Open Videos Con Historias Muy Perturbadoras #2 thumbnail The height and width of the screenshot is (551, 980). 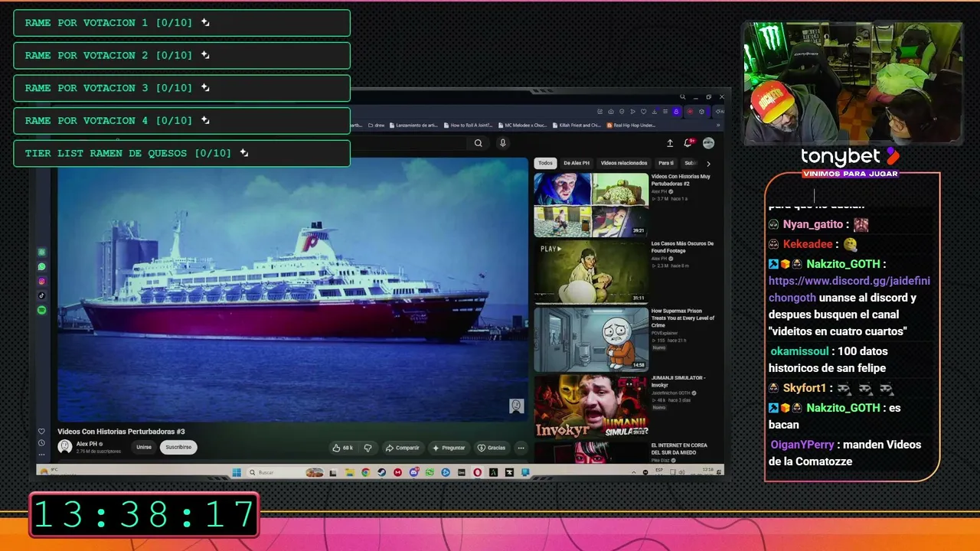(x=591, y=205)
